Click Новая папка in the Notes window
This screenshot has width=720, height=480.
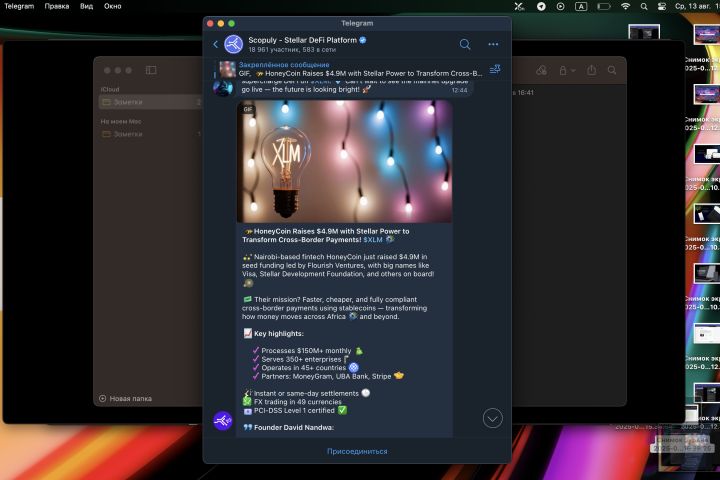pos(130,398)
